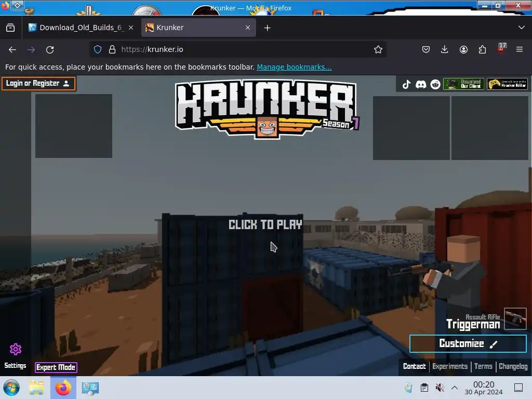
Task: Click the Manage bookmarks link
Action: coord(294,67)
